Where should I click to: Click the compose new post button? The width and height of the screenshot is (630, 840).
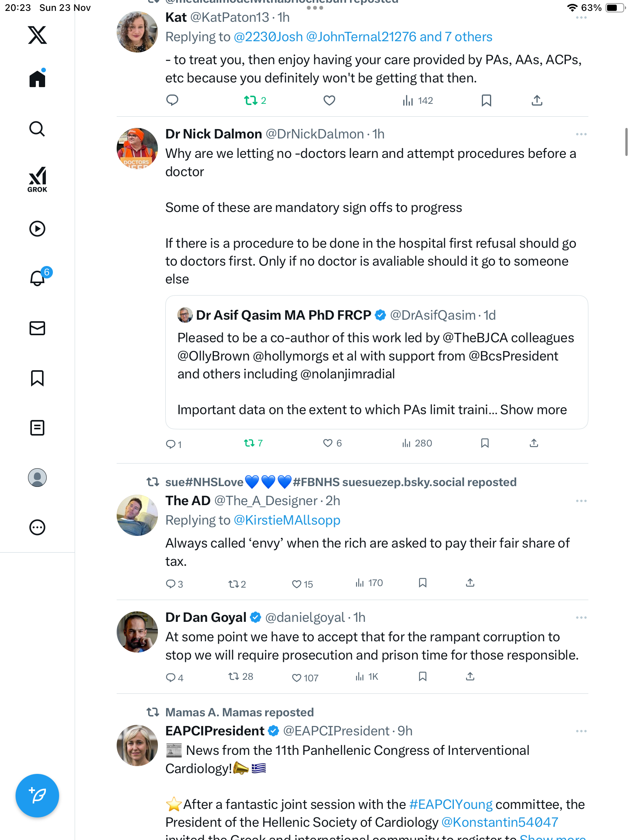[x=37, y=796]
